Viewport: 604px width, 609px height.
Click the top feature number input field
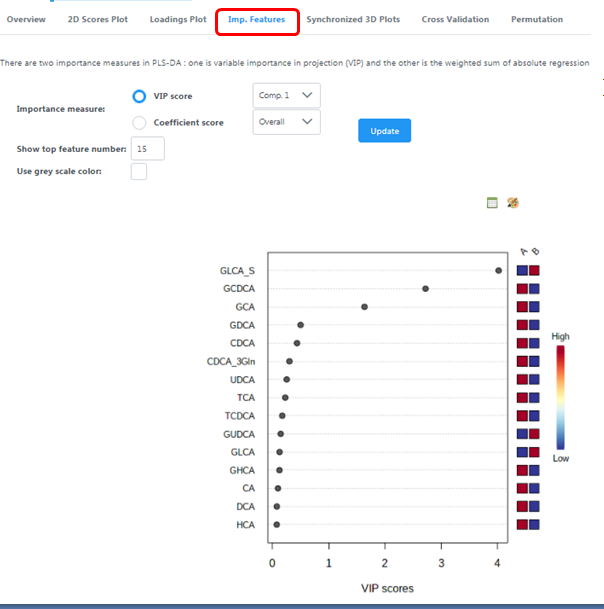tap(148, 149)
